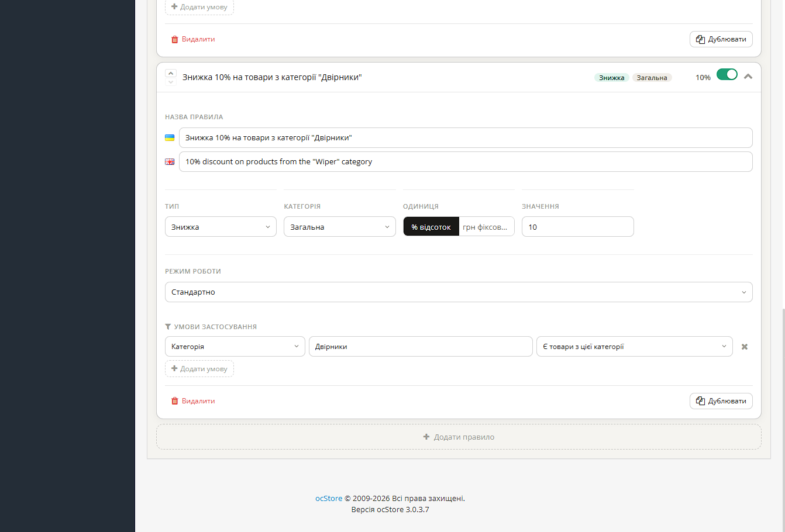Viewport: 785px width, 532px height.
Task: Toggle the 'Знижка 10%' rule's active switch
Action: 727,75
